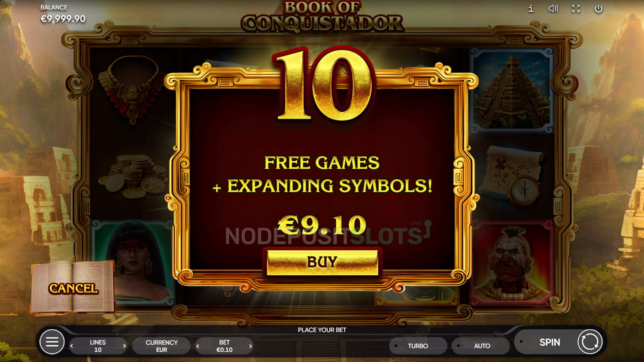This screenshot has width=644, height=362.
Task: Open the hamburger menu button
Action: pos(52,342)
